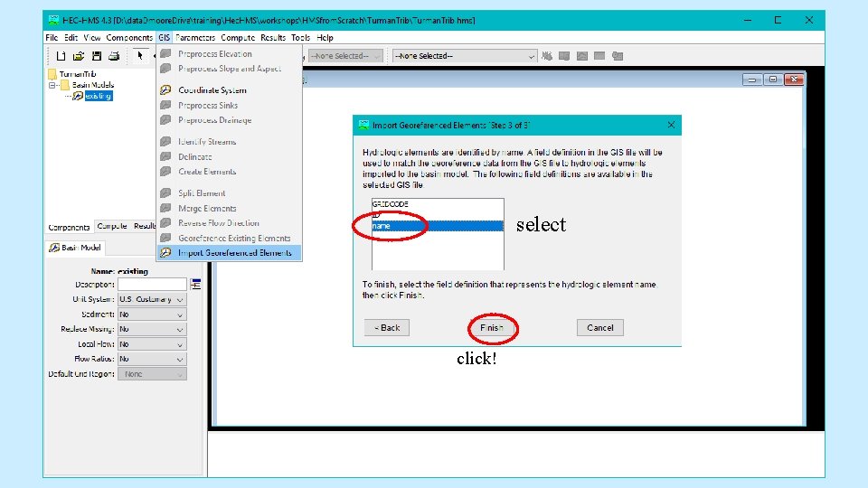Close the Import Georeferenced Elements dialog
This screenshot has height=488, width=868.
click(x=671, y=125)
